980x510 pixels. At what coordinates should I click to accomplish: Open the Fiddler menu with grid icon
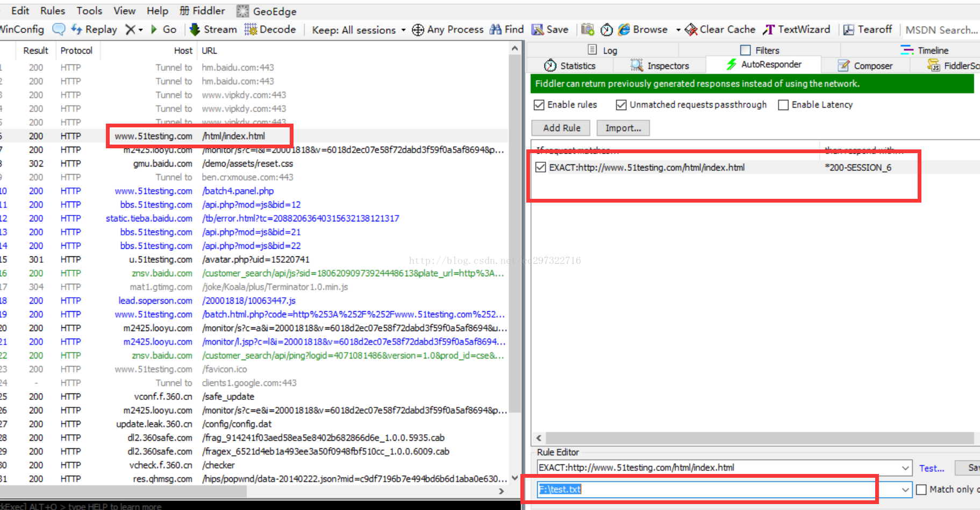click(202, 11)
